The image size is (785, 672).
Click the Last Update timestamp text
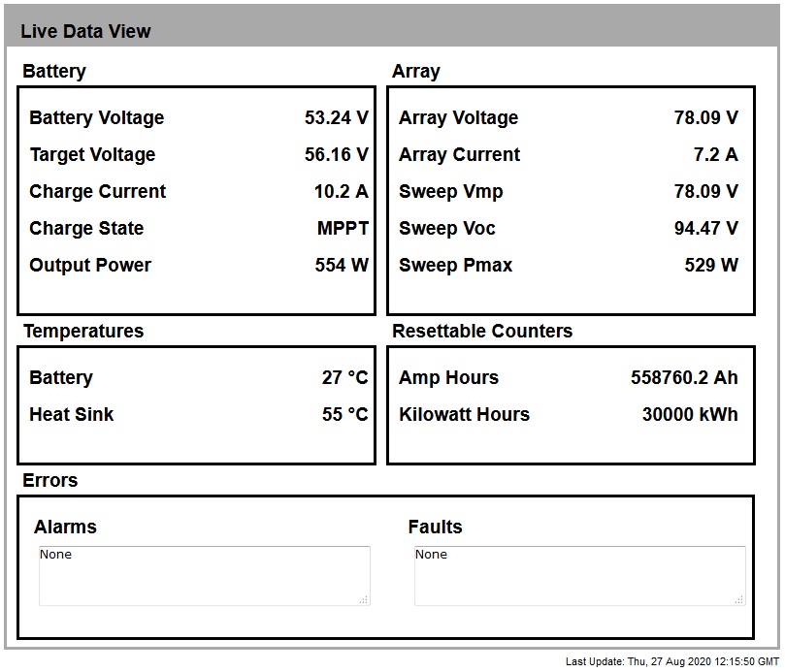pos(671,661)
